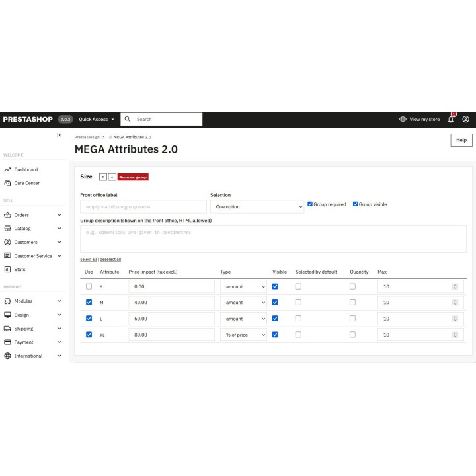The height and width of the screenshot is (476, 476).
Task: Click the Care Center headset icon
Action: tap(7, 183)
